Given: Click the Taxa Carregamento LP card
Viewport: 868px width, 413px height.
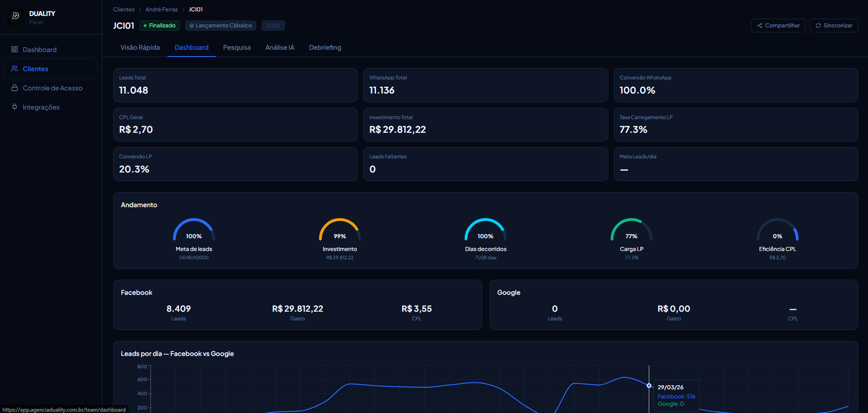Looking at the screenshot, I should point(736,125).
